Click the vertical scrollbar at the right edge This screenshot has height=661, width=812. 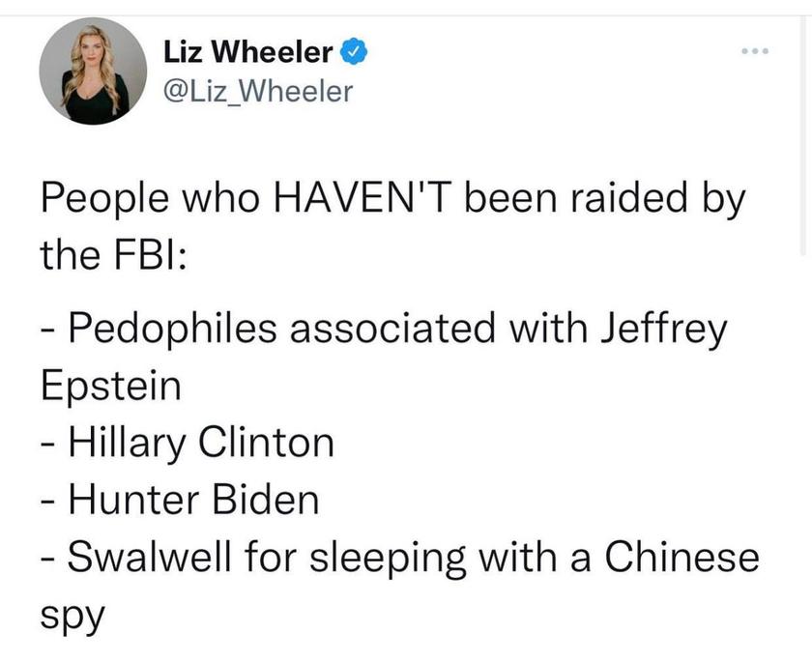tap(803, 134)
